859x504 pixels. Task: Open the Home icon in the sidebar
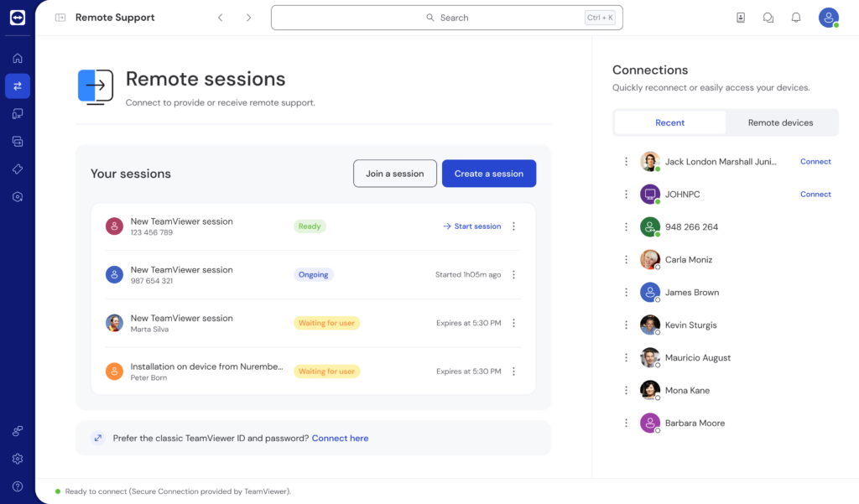(17, 57)
